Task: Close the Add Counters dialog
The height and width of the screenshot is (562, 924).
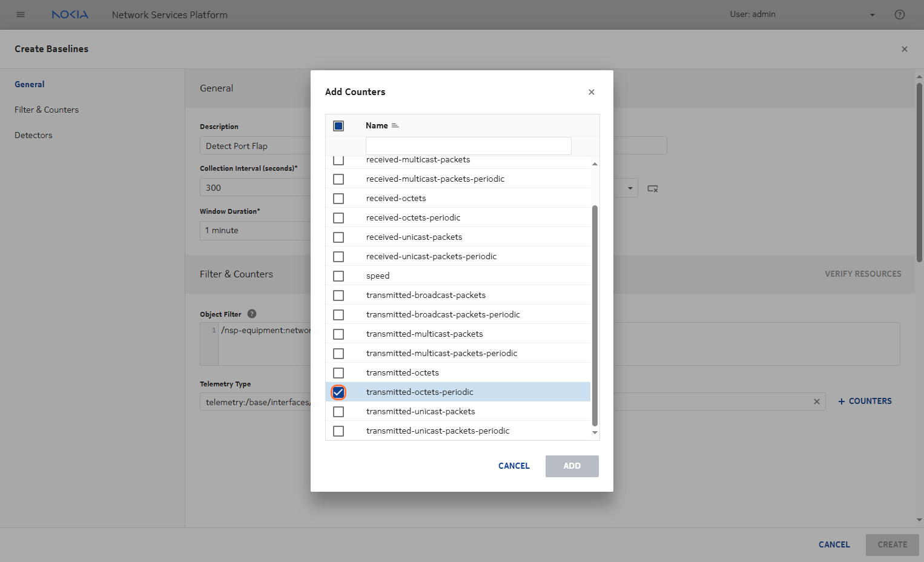Action: click(591, 92)
